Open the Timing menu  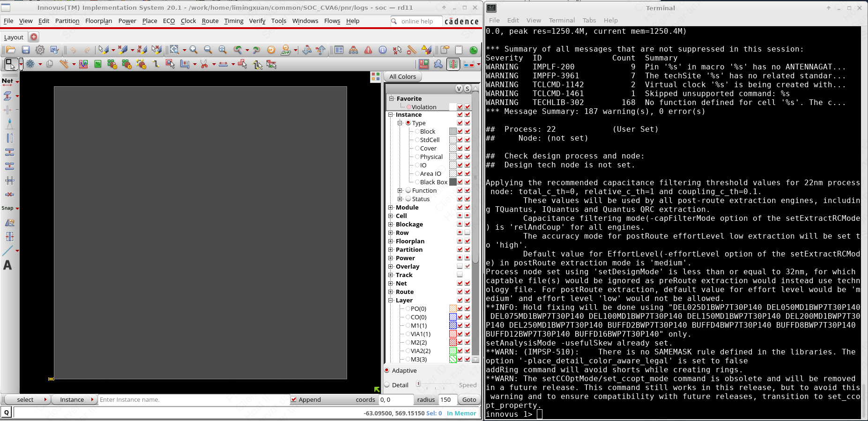[x=233, y=21]
